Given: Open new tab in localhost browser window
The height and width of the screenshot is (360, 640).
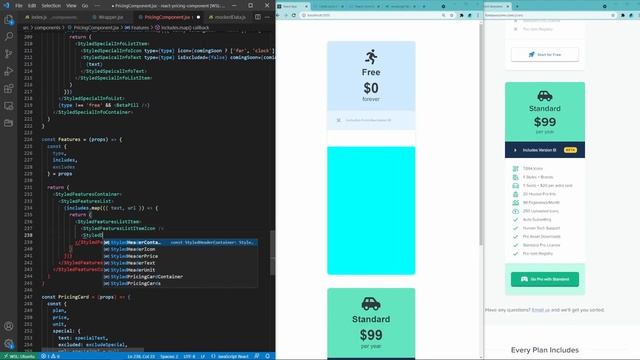Looking at the screenshot, I should (x=424, y=6).
